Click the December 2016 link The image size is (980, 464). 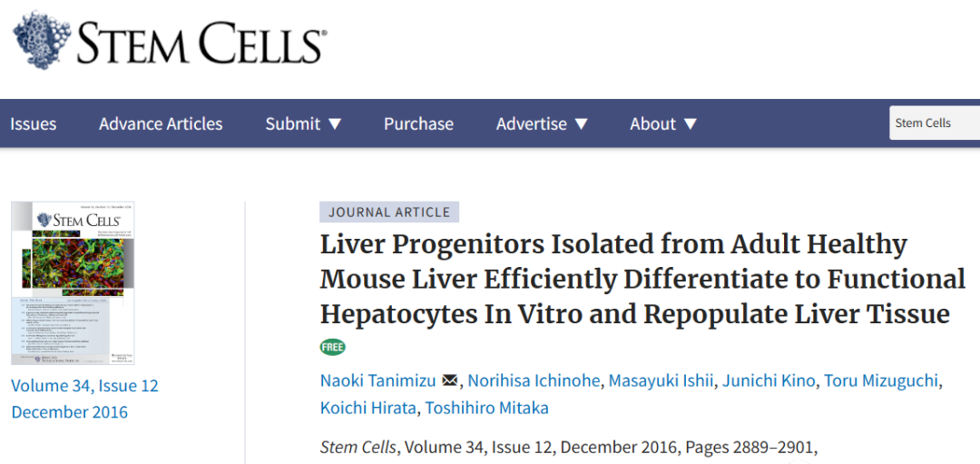[x=69, y=412]
